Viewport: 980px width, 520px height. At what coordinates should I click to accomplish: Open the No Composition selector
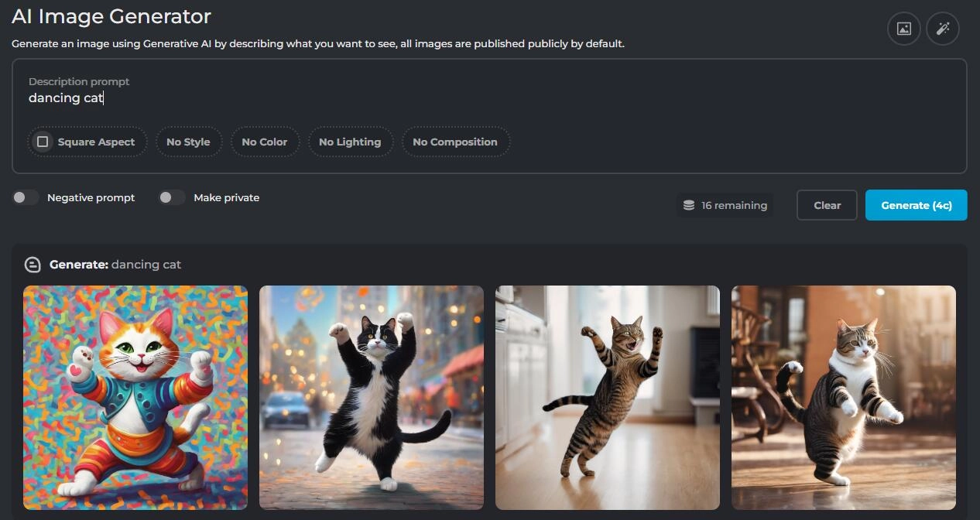click(x=454, y=142)
